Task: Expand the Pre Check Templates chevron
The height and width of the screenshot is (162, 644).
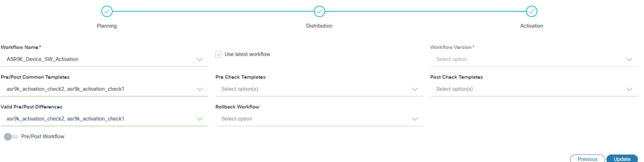Action: 414,89
